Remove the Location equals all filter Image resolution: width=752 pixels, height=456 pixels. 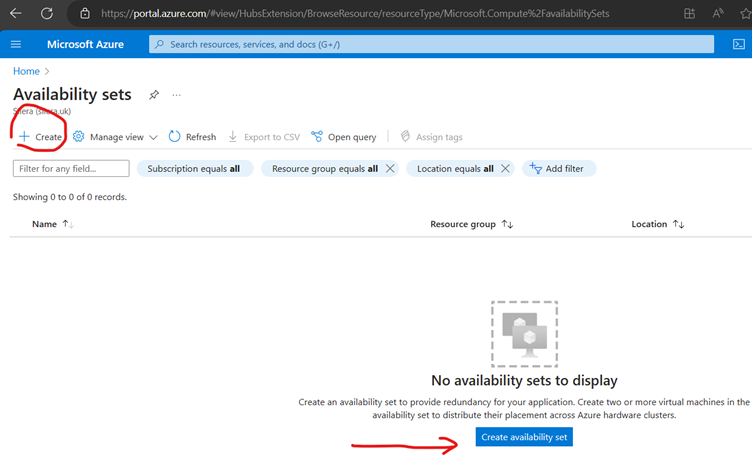505,169
